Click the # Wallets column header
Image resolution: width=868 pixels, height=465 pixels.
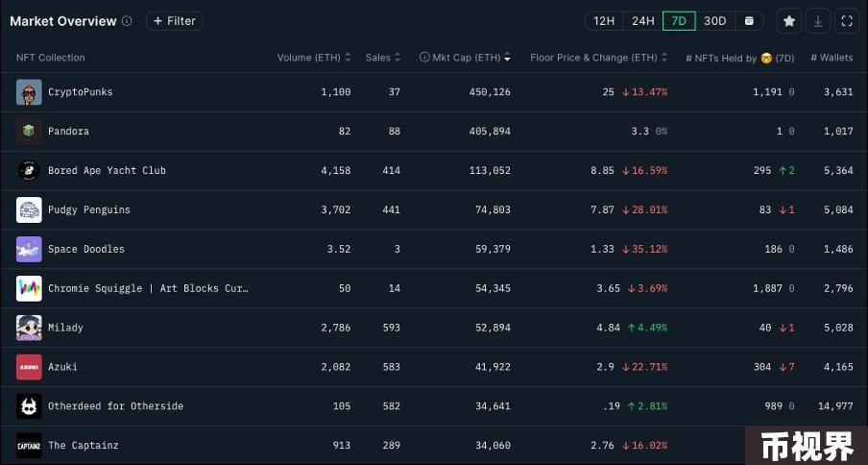(832, 58)
